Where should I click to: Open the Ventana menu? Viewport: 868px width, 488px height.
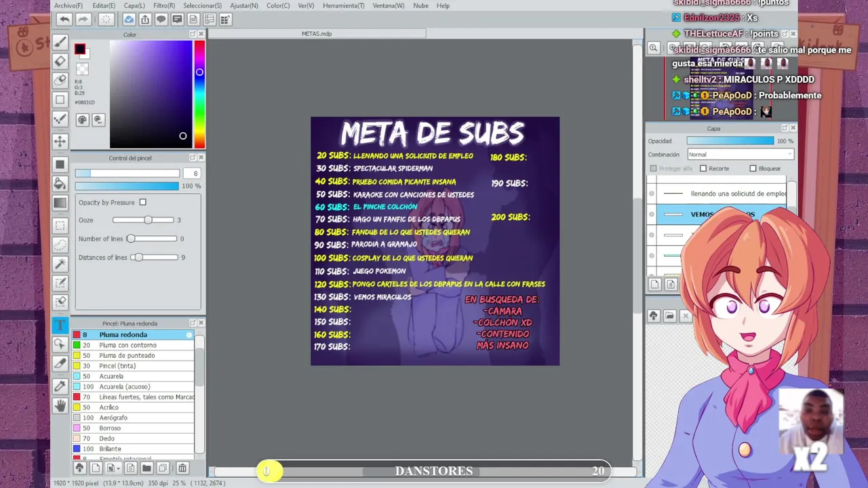389,5
